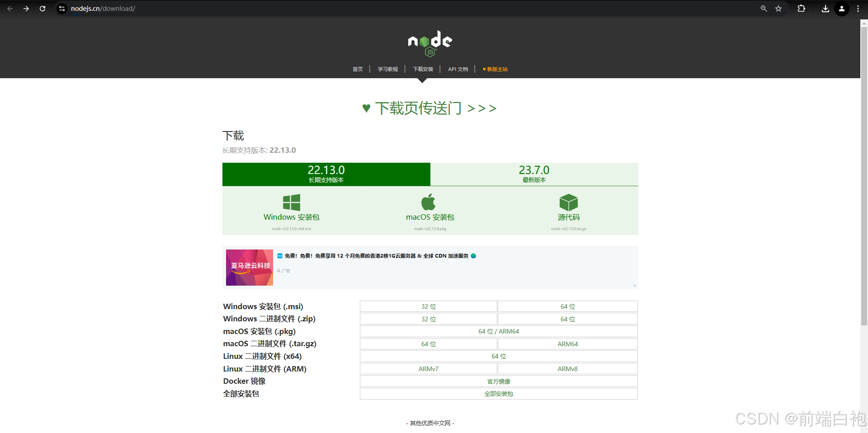The height and width of the screenshot is (433, 868).
Task: Download ARM64 macOS 二进制文件 (.tar.gz)
Action: point(568,344)
